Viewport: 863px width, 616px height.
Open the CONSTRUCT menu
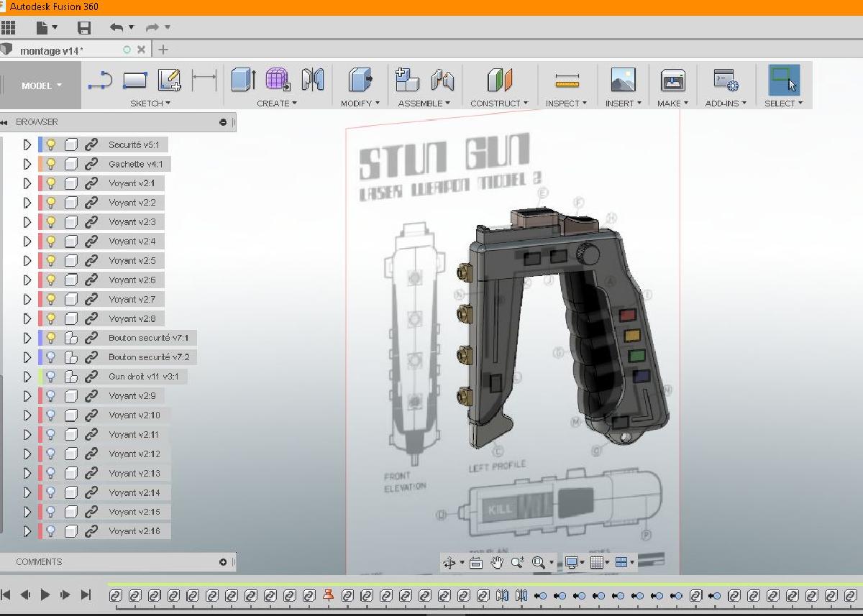[x=499, y=104]
